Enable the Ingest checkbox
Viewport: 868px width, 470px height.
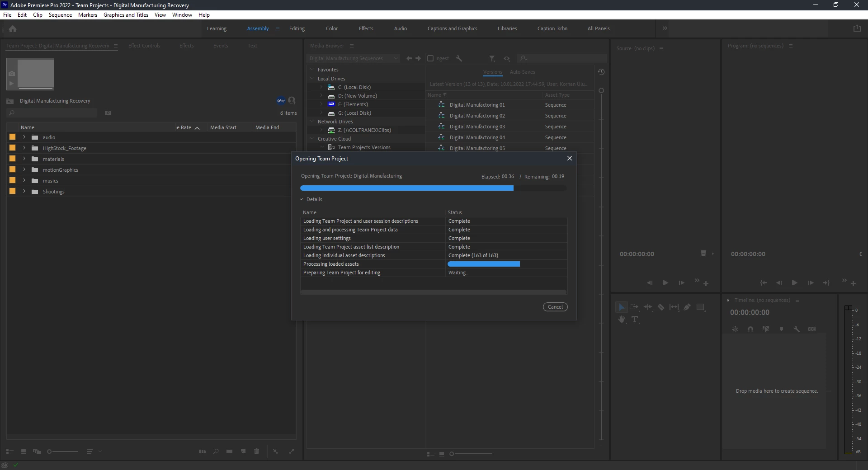tap(430, 58)
